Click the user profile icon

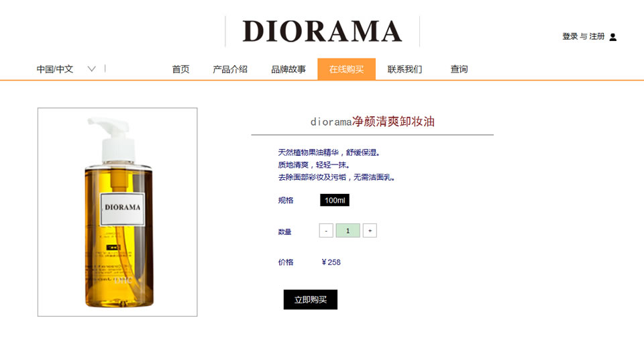(612, 37)
